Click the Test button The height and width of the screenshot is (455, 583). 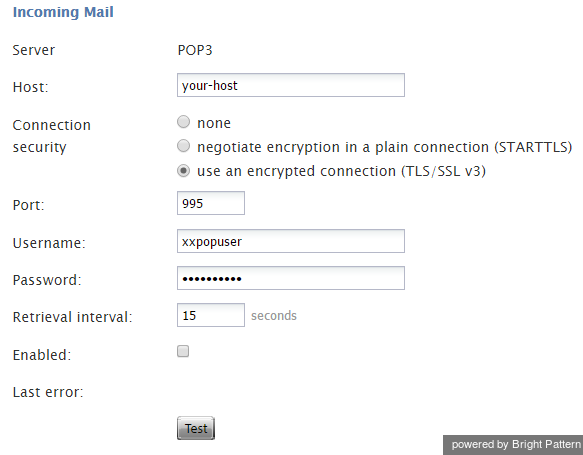point(196,428)
